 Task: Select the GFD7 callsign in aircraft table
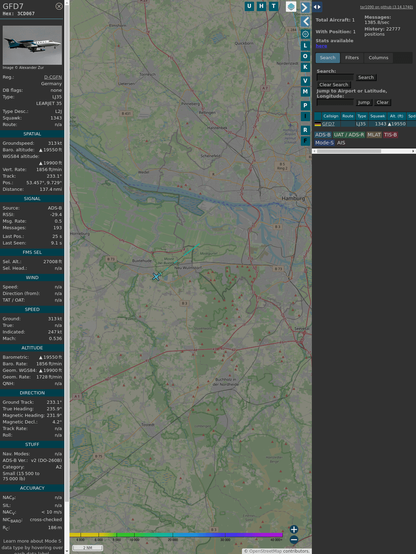coord(328,124)
